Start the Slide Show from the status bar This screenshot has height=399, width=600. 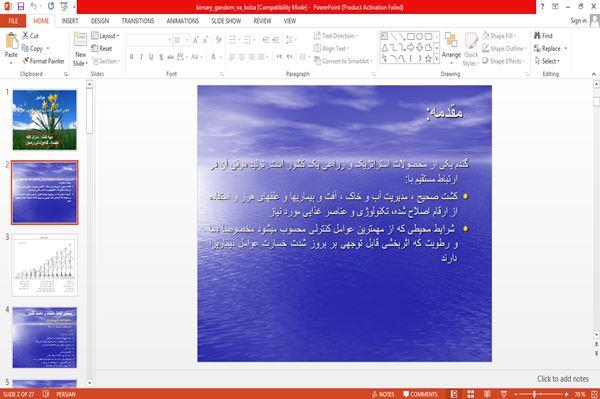click(504, 394)
